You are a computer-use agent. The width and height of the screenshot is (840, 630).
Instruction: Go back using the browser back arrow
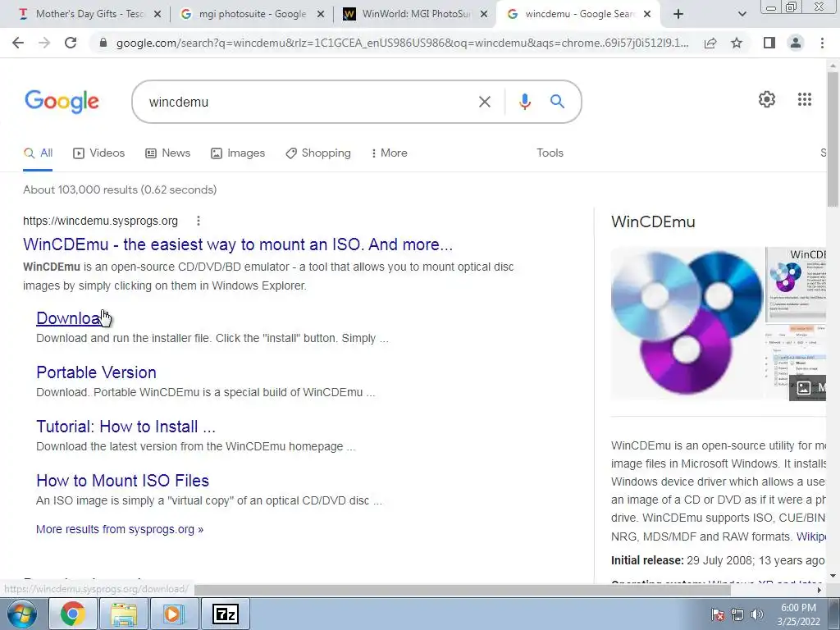click(x=18, y=43)
